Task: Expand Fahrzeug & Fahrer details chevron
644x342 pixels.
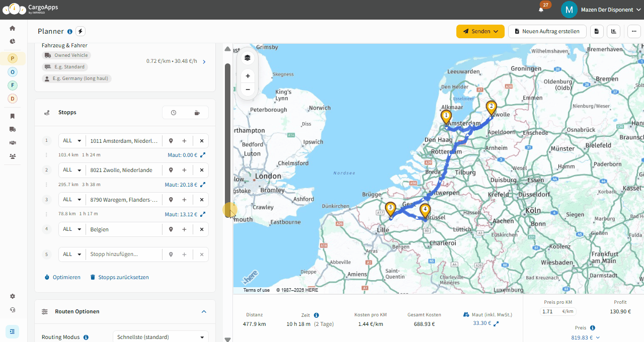Action: tap(204, 62)
